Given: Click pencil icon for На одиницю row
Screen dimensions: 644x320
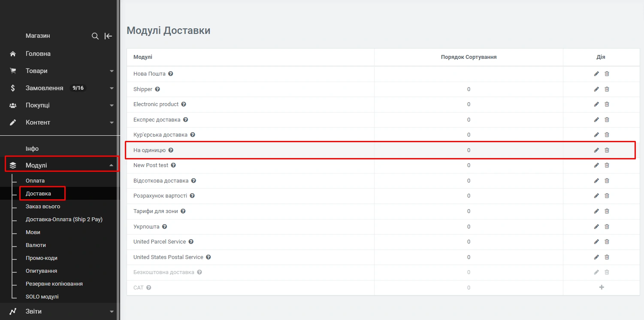Looking at the screenshot, I should (x=596, y=150).
